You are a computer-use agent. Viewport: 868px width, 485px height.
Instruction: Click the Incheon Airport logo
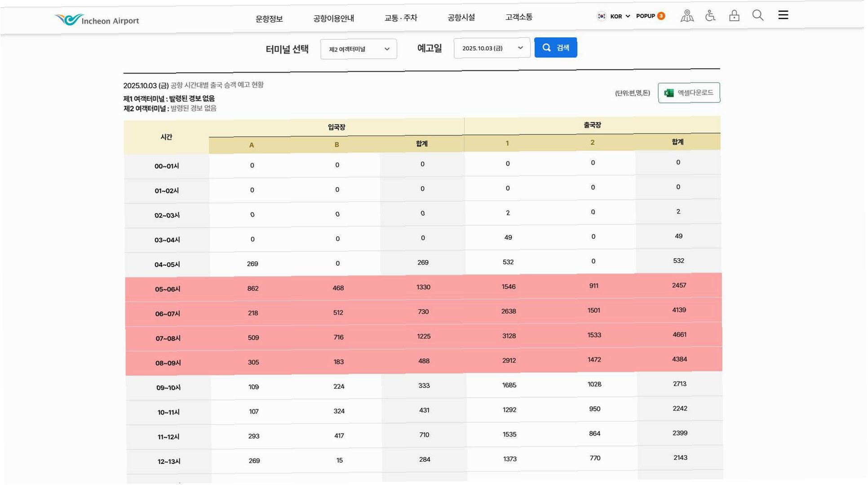[x=97, y=20]
